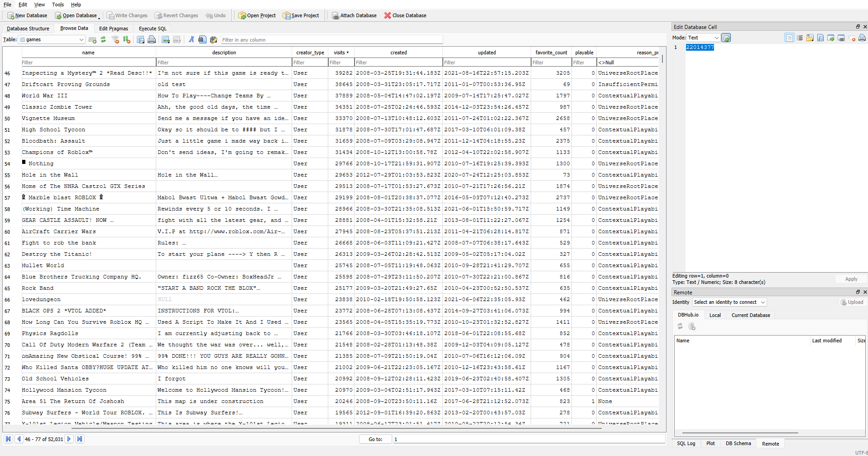This screenshot has width=868, height=456.
Task: Click the Filter in any column field
Action: [x=331, y=40]
